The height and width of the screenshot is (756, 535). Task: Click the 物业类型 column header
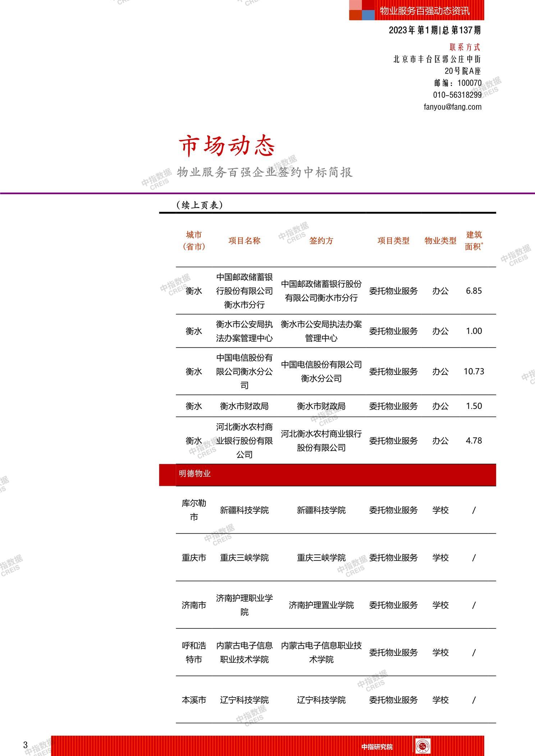click(x=440, y=241)
